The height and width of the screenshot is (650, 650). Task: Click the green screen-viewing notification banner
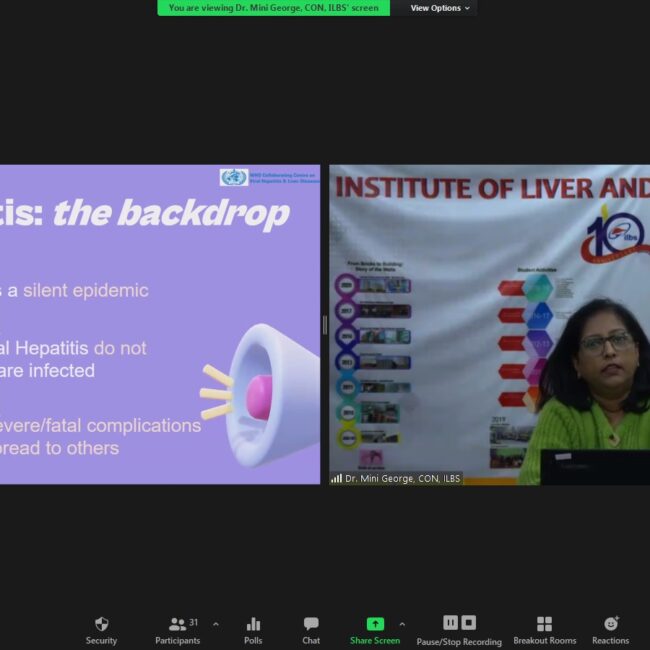tap(273, 8)
